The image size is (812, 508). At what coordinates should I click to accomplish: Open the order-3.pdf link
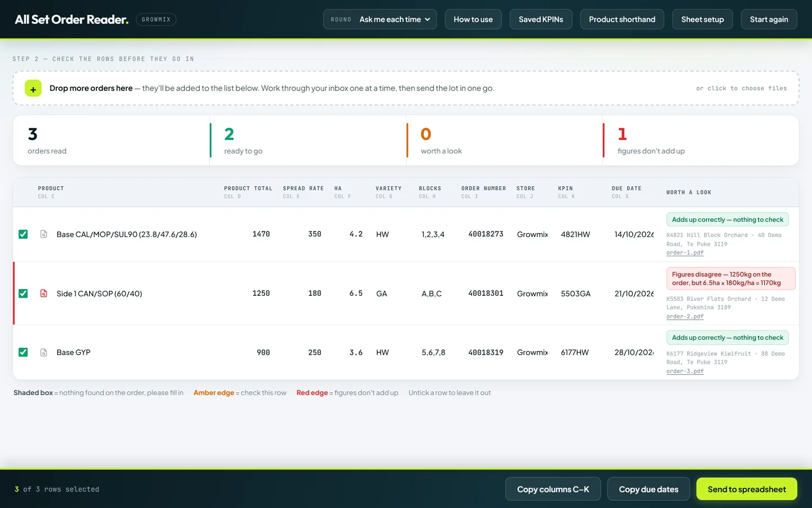pos(685,371)
